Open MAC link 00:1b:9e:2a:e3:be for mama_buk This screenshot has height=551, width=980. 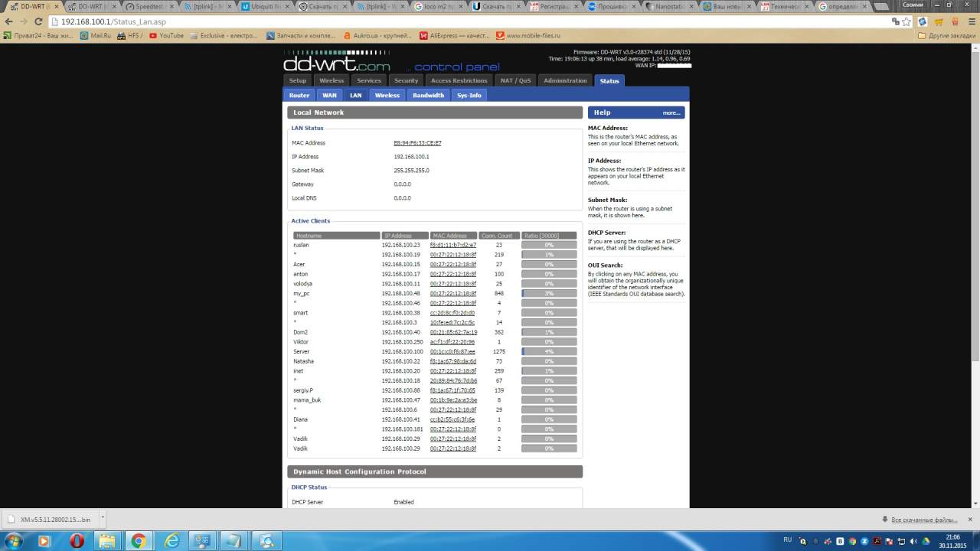coord(453,400)
